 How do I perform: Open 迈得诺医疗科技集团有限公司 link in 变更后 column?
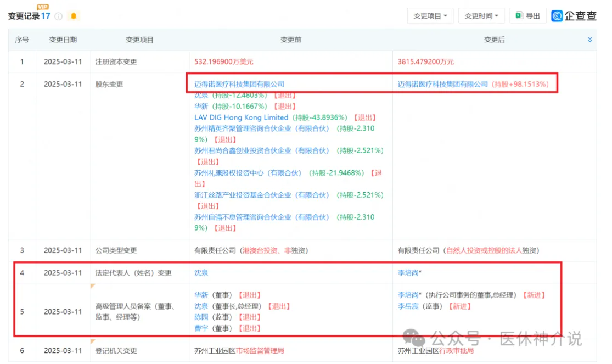coord(442,84)
